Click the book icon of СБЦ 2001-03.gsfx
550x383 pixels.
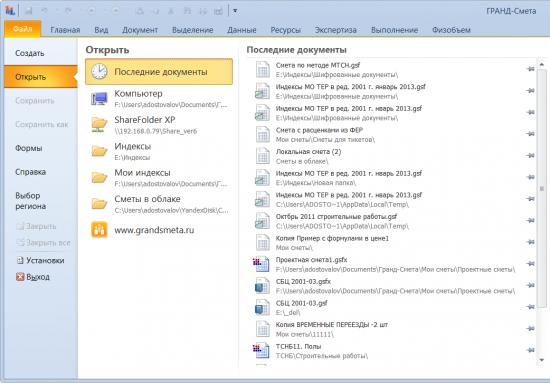(262, 286)
